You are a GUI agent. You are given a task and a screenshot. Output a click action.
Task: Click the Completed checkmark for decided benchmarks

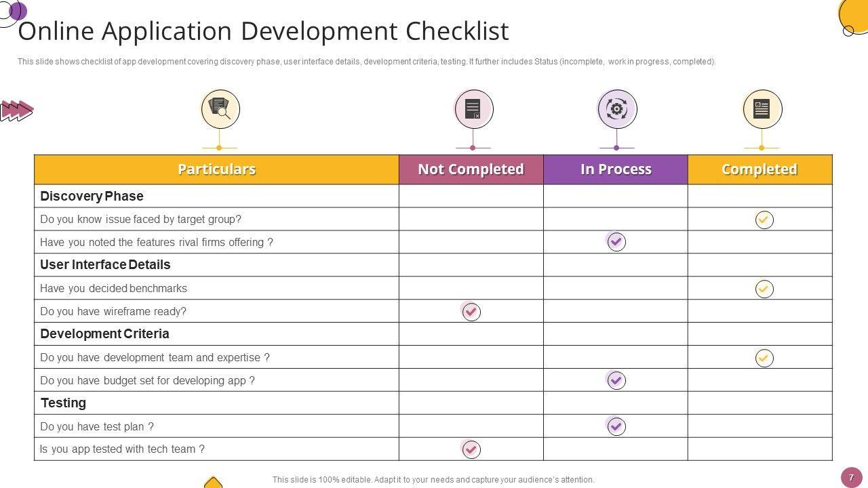pos(764,289)
